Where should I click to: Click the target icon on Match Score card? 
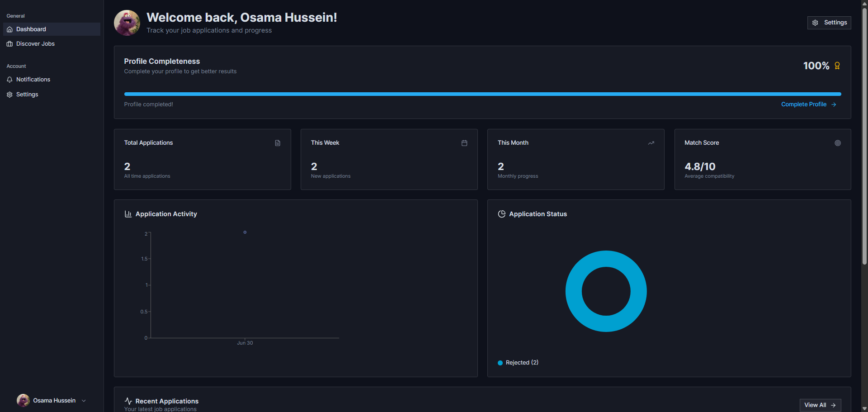point(838,143)
